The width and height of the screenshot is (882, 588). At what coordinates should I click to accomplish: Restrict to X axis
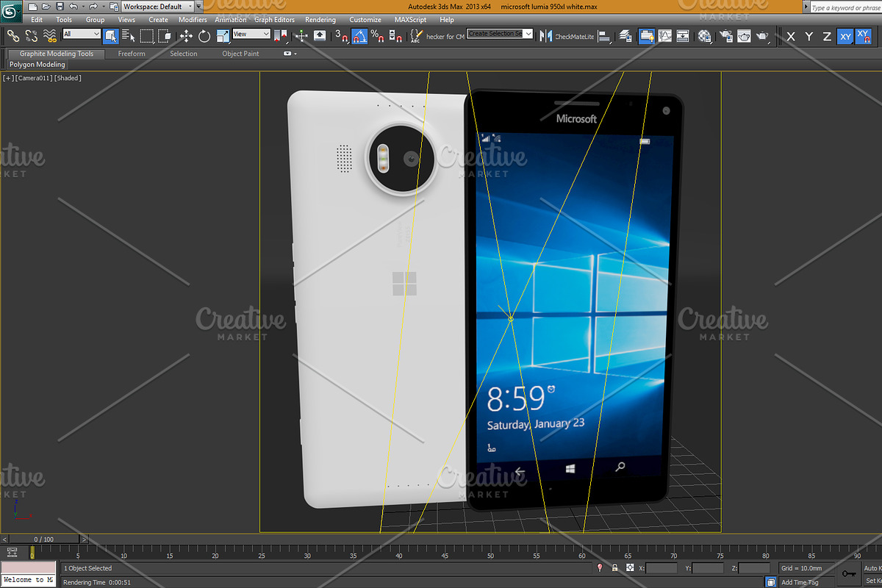(x=791, y=36)
